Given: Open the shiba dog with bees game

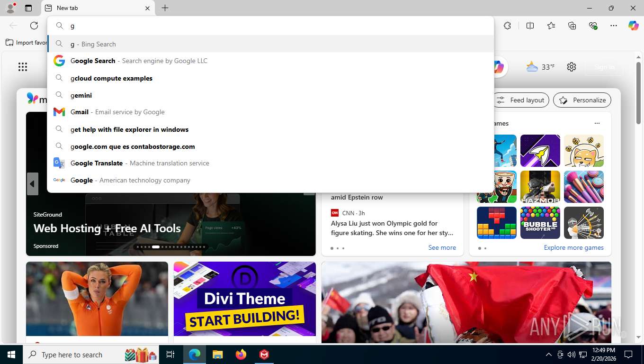Looking at the screenshot, I should (584, 151).
